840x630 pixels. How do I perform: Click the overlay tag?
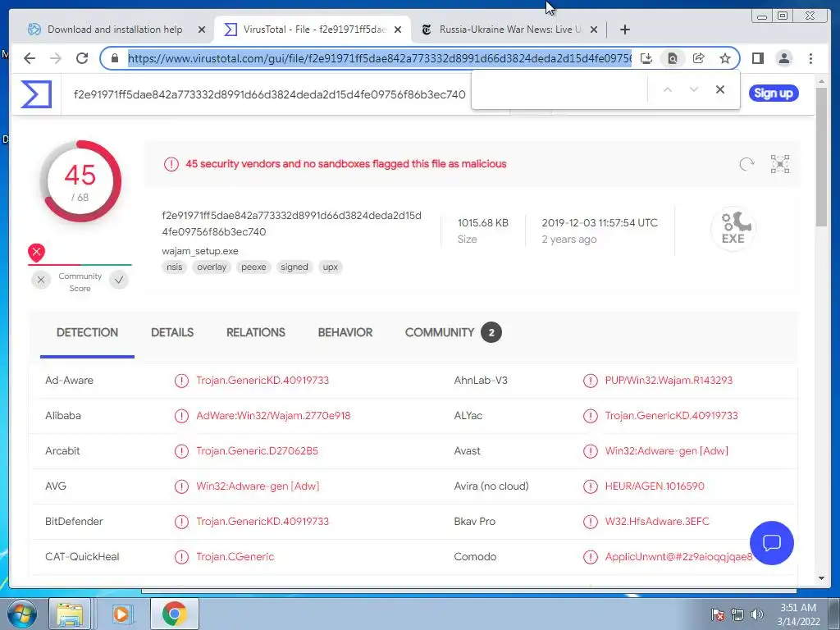point(212,267)
